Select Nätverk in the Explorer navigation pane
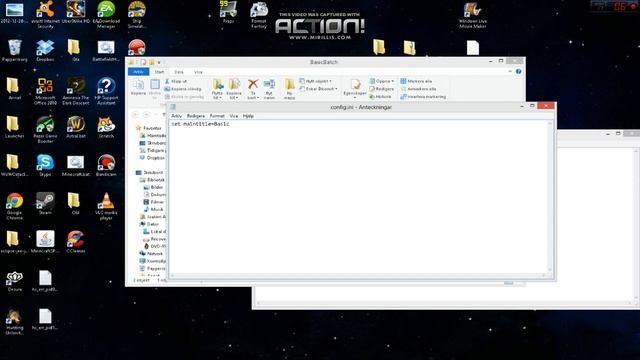Image resolution: width=640 pixels, height=360 pixels. (x=151, y=253)
